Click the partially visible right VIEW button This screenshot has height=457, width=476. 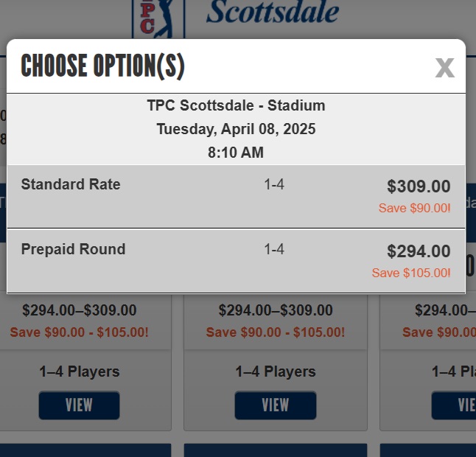click(x=454, y=405)
